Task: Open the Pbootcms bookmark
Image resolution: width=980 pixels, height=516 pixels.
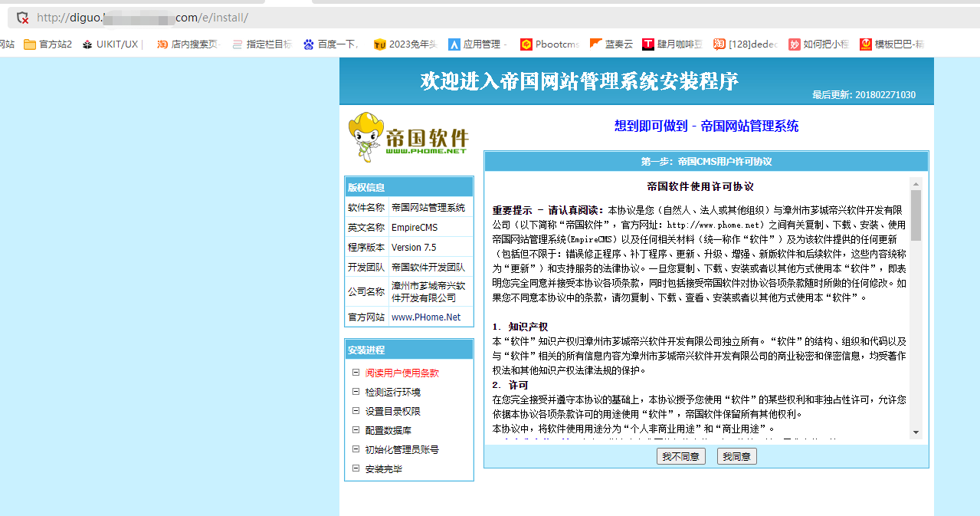Action: click(549, 44)
